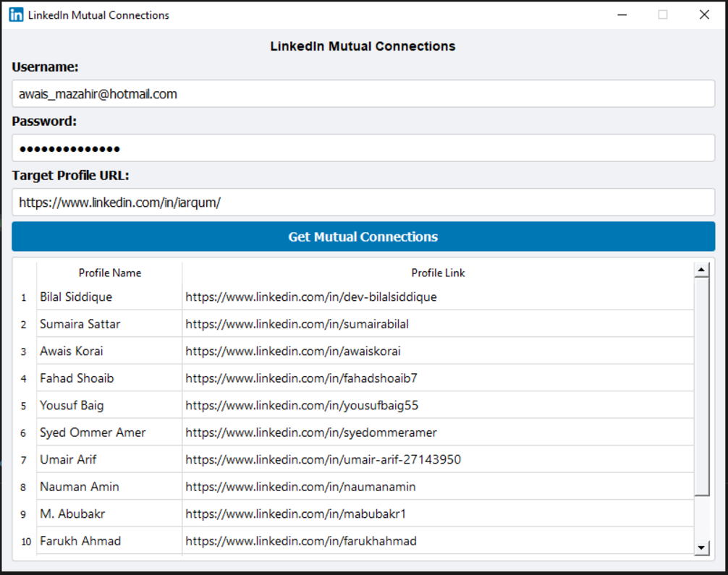
Task: Minimize the LinkedIn Mutual Connections window
Action: 622,15
